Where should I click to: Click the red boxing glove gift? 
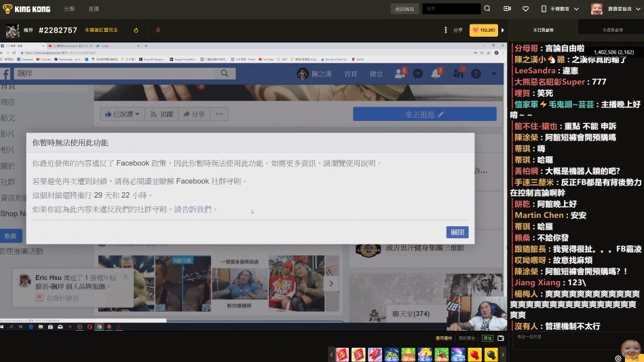(474, 354)
